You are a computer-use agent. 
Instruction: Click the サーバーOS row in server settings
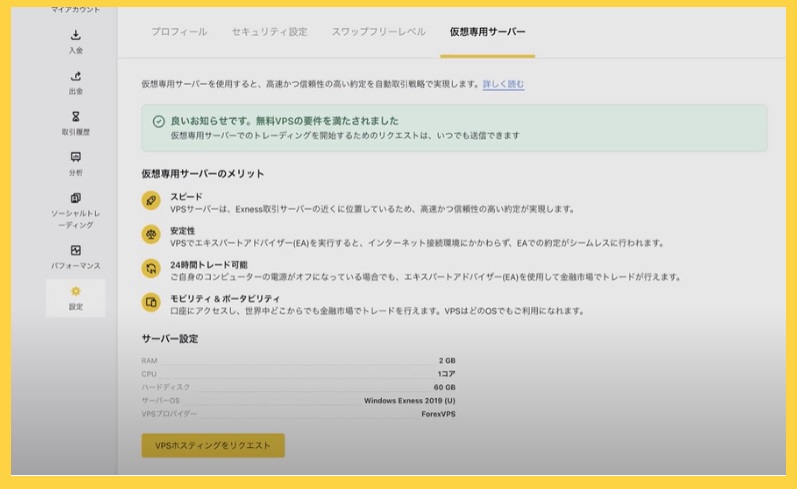coord(298,399)
